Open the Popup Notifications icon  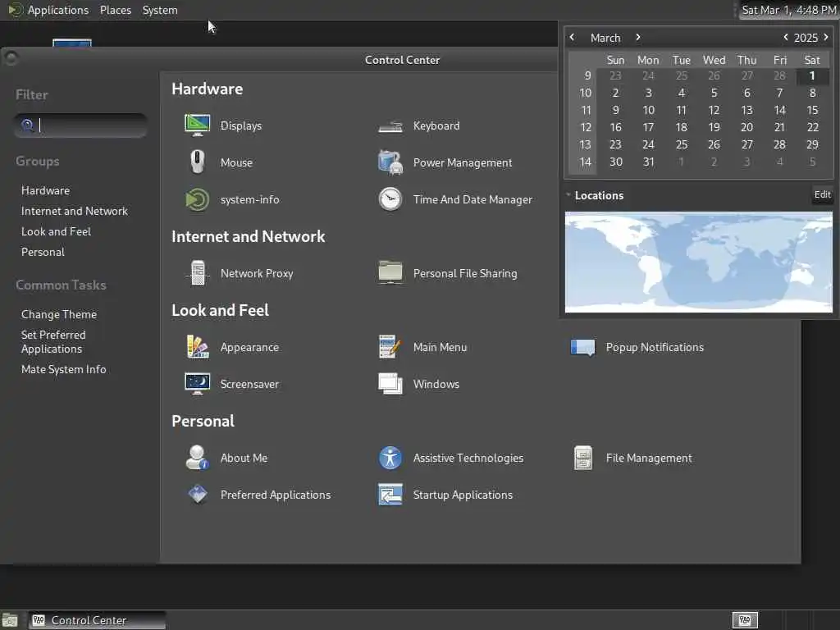583,347
